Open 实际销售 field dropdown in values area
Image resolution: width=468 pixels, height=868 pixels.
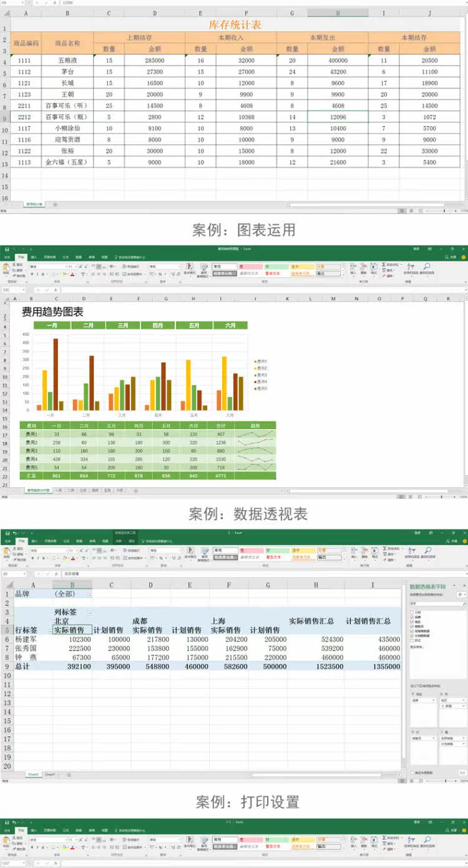pyautogui.click(x=464, y=738)
